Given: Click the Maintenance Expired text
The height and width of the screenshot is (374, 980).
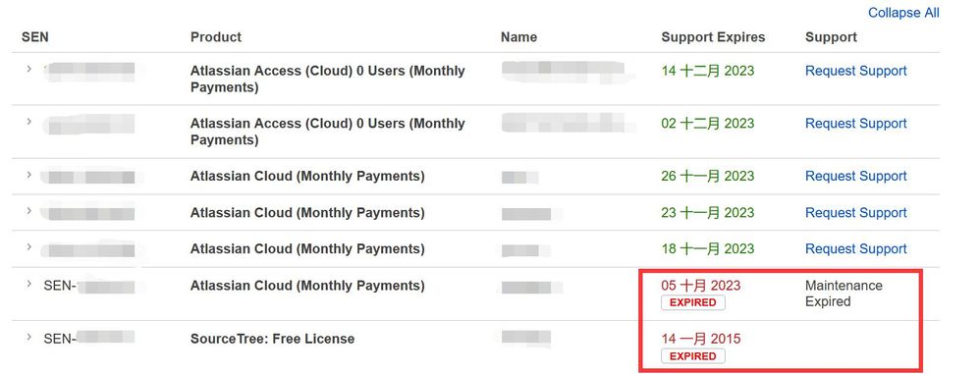Looking at the screenshot, I should [844, 294].
